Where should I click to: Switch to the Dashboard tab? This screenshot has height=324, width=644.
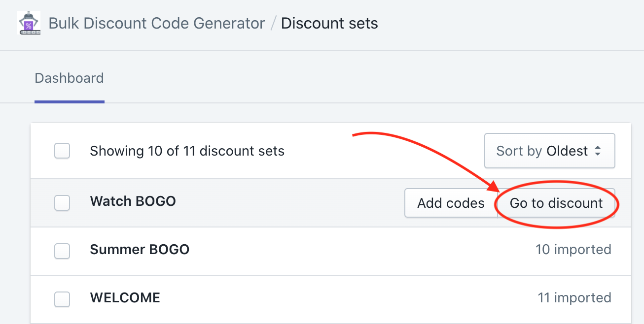[x=69, y=78]
